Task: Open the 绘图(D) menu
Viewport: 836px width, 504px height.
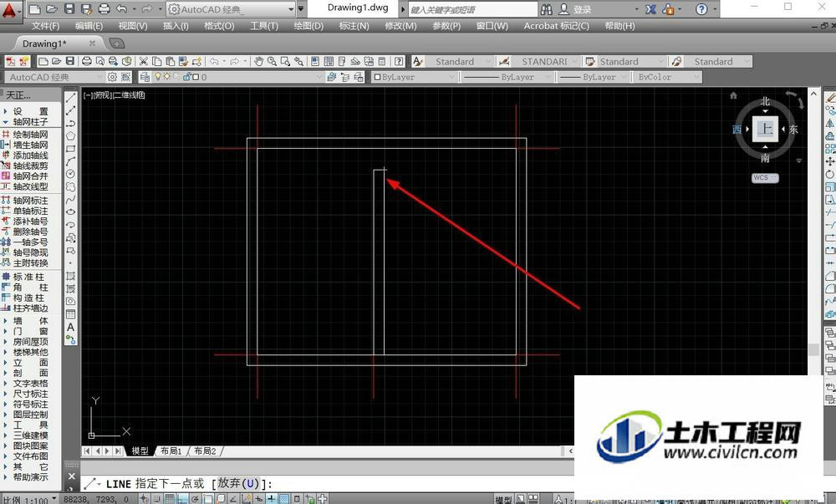Action: (x=308, y=26)
